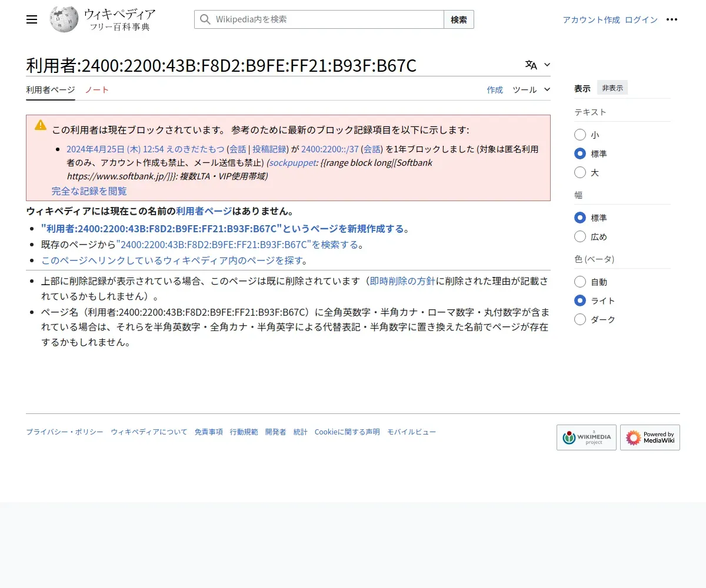Click the Wikipedia globe logo
The width and height of the screenshot is (706, 588).
coord(64,19)
